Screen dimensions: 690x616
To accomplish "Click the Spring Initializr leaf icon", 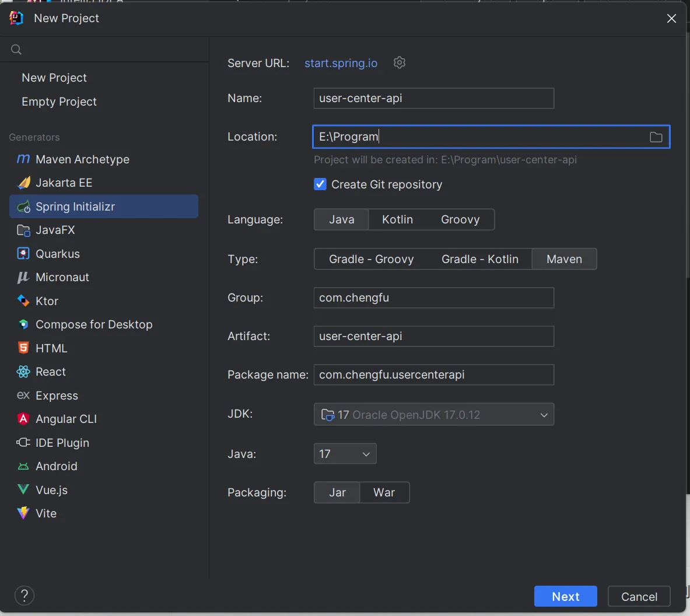I will point(23,206).
